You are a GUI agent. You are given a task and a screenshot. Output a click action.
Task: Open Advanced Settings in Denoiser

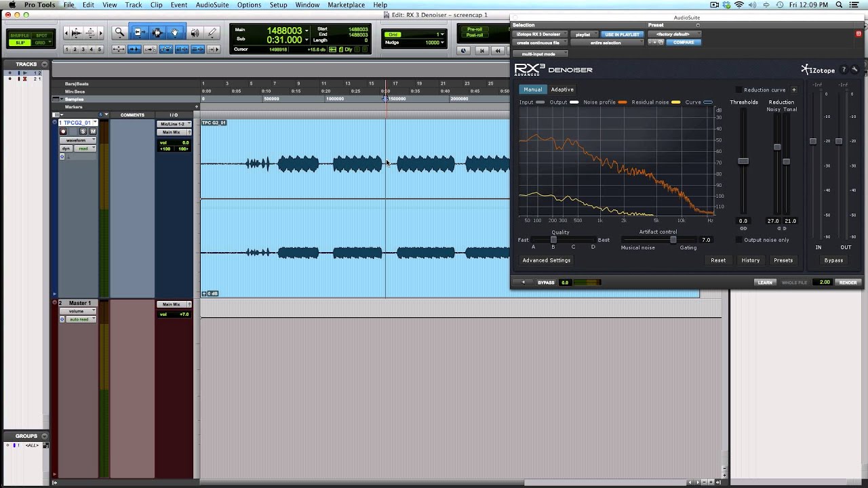(x=547, y=260)
